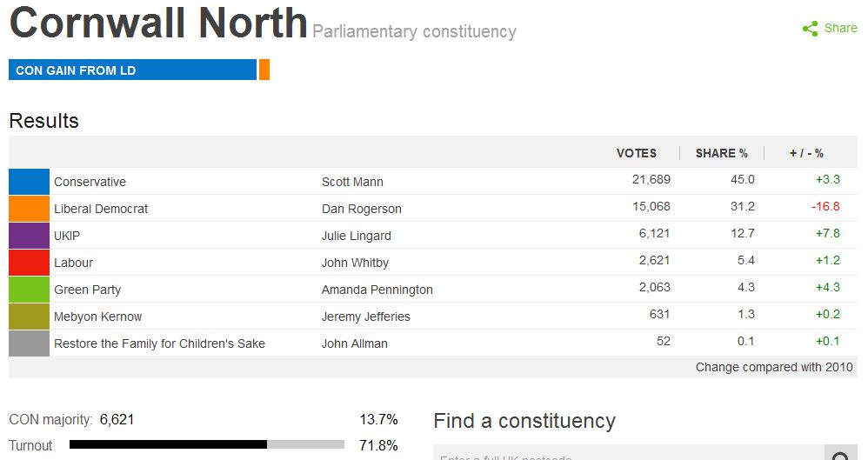Click the Cornwall North constituency heading
Viewport: 868px width, 460px height.
coord(158,23)
